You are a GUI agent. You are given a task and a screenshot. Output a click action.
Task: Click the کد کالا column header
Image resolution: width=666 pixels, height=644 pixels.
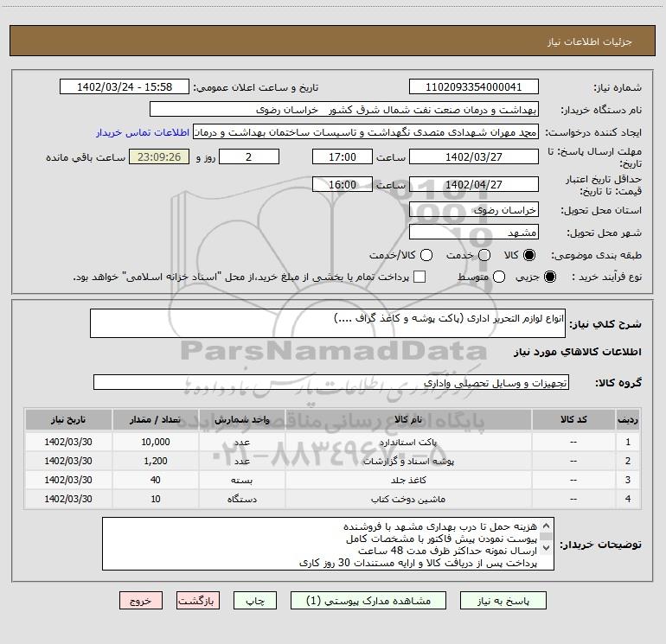pyautogui.click(x=573, y=419)
